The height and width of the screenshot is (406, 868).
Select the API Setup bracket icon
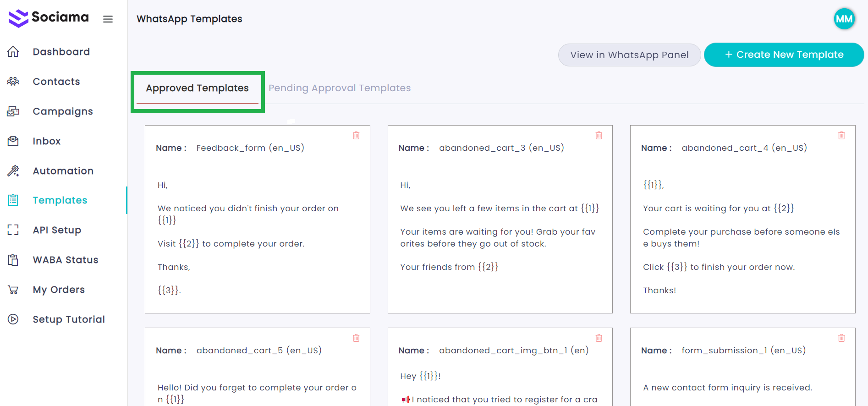[13, 230]
